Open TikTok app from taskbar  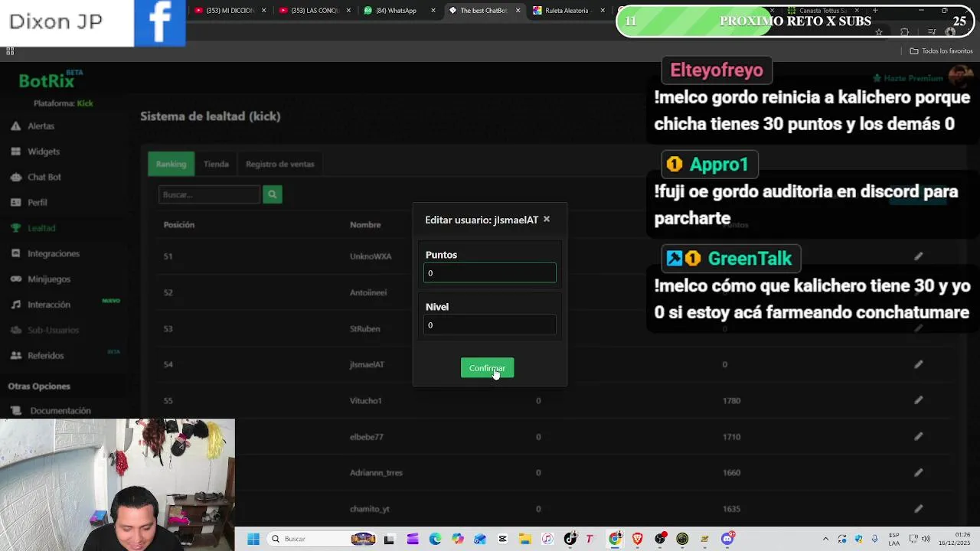[x=570, y=539]
